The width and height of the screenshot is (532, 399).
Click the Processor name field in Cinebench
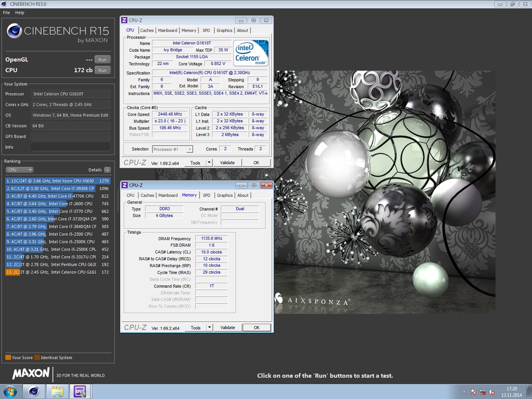point(71,94)
